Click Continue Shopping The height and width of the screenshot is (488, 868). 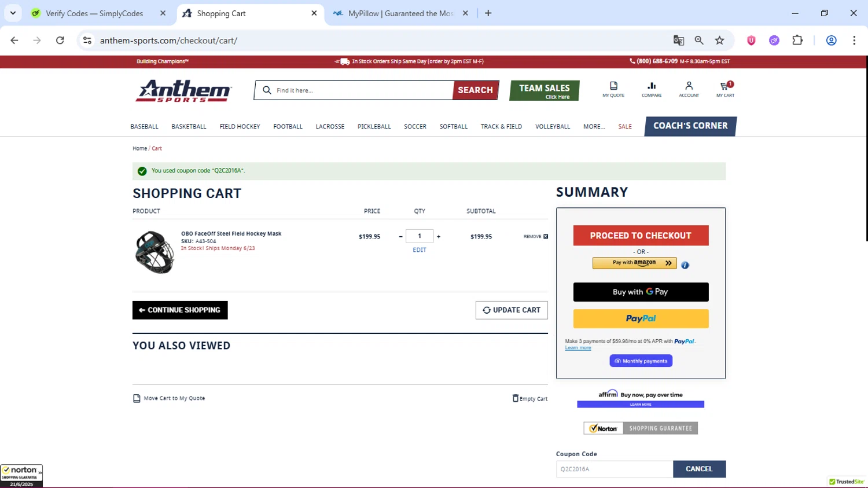point(180,310)
